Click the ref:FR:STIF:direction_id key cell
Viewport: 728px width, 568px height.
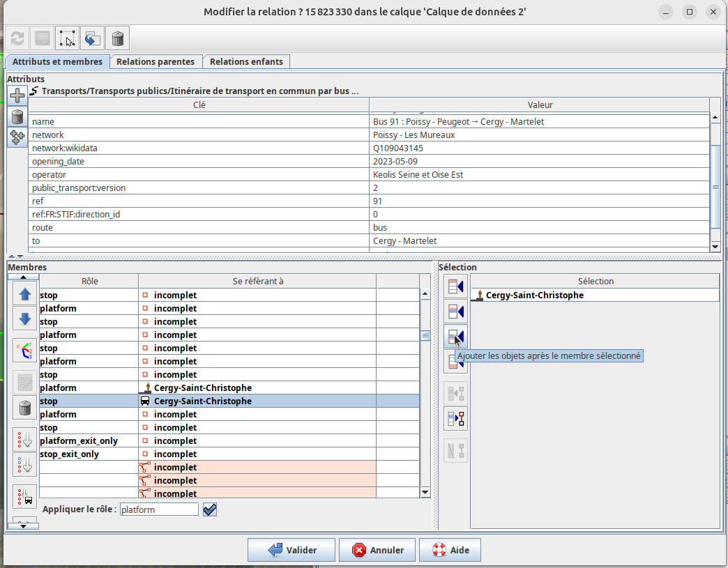click(x=199, y=215)
